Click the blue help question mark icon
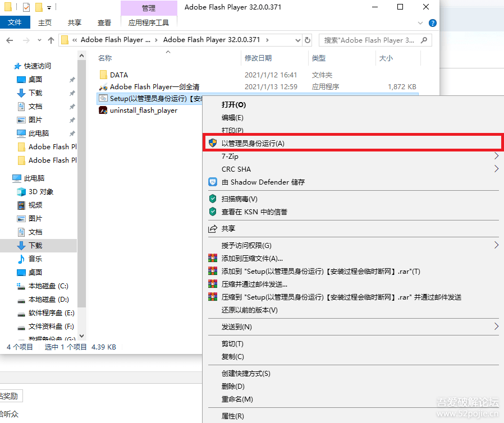 (432, 23)
